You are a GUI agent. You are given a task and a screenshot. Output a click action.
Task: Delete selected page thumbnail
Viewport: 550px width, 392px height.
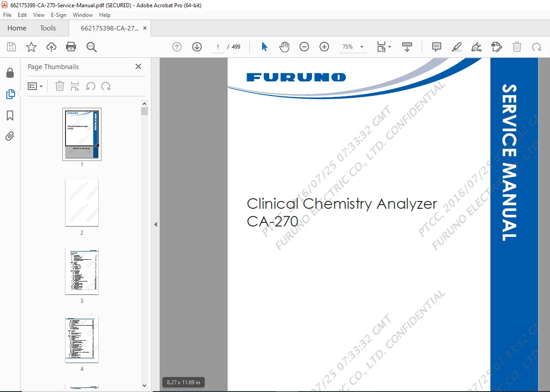click(x=60, y=86)
